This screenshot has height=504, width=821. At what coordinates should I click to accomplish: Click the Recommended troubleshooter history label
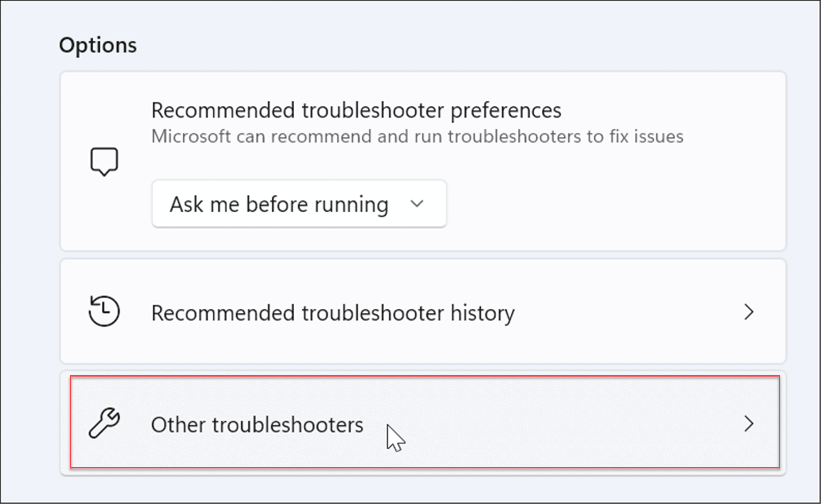[332, 313]
